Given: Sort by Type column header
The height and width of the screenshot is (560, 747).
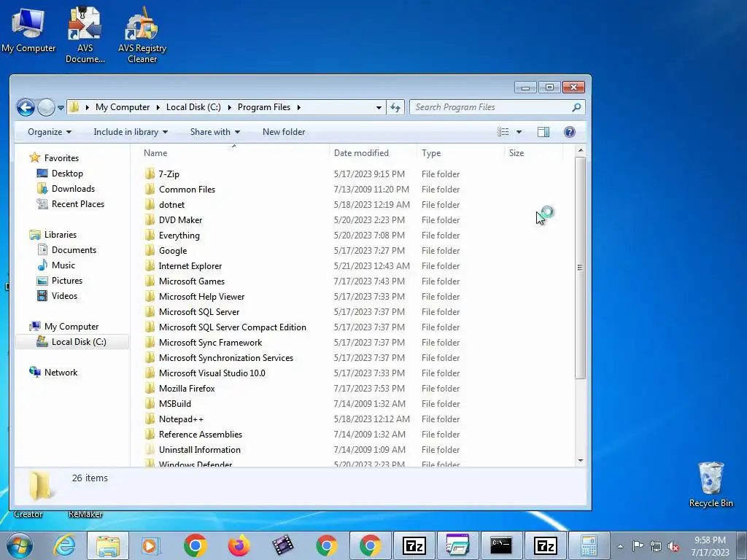Looking at the screenshot, I should coord(460,153).
